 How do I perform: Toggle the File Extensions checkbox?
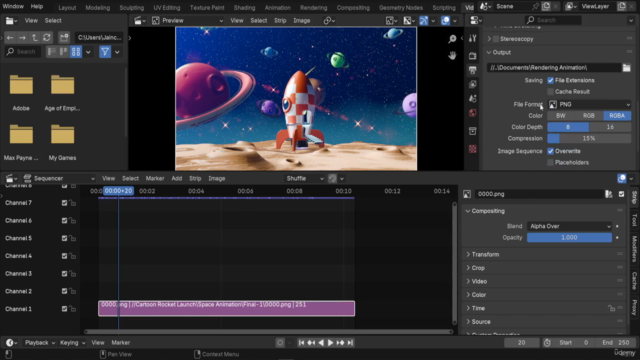click(551, 80)
